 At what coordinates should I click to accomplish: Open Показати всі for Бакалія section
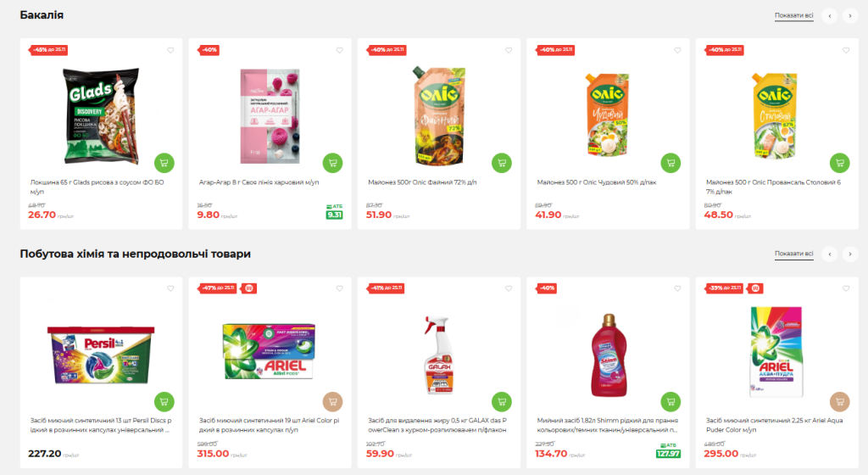click(x=793, y=15)
